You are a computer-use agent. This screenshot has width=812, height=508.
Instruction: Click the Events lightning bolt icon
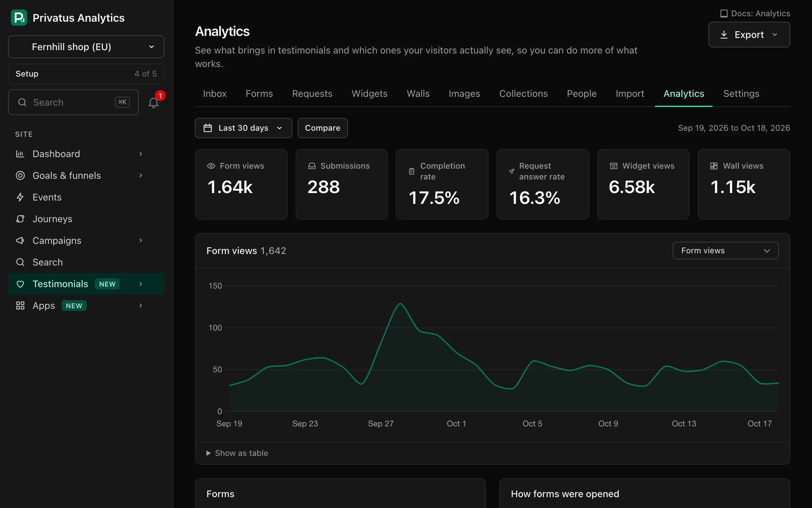pyautogui.click(x=20, y=197)
